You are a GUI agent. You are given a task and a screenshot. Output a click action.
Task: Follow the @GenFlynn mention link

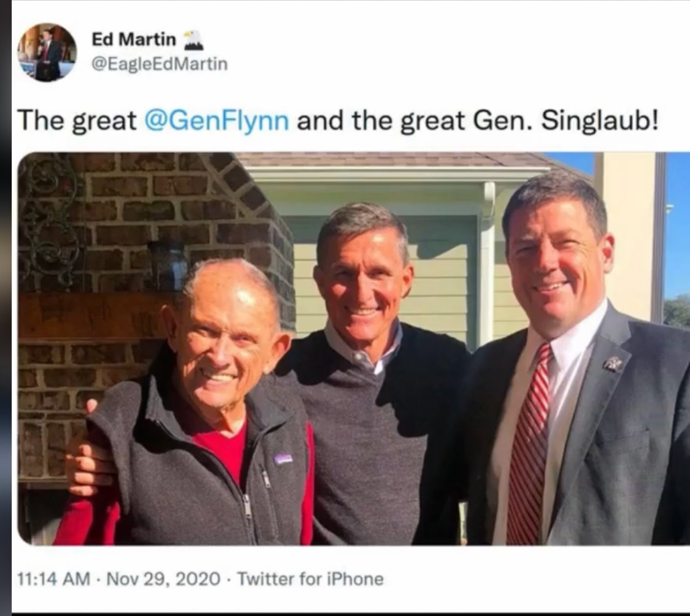tap(217, 121)
